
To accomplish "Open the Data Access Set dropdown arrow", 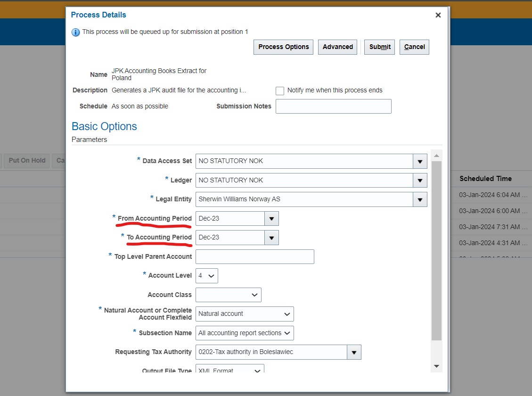I will tap(419, 161).
